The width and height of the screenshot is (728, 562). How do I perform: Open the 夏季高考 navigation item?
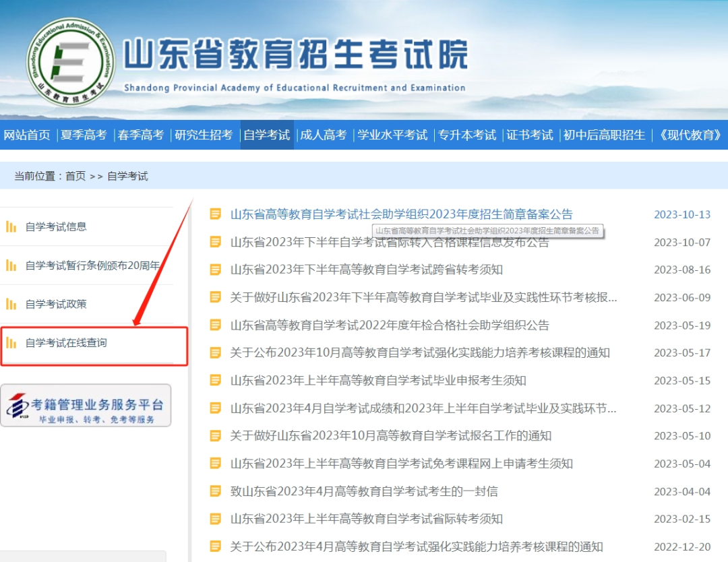point(84,135)
